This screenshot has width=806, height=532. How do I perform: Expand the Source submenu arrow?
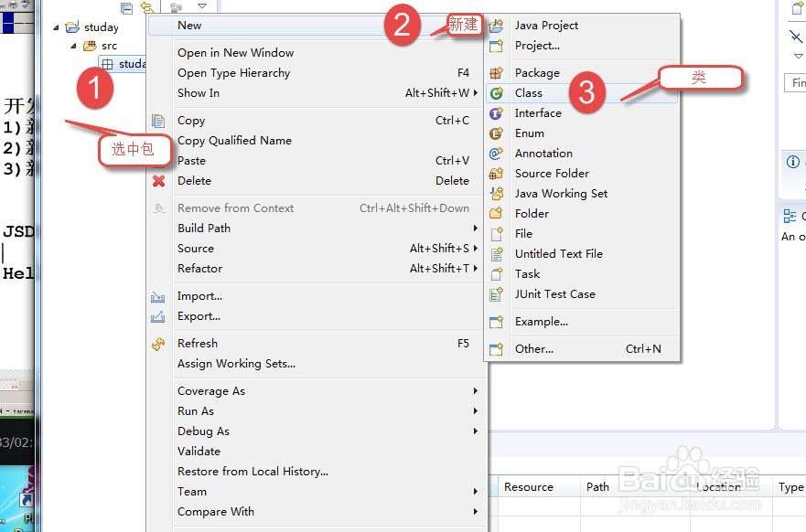(476, 248)
